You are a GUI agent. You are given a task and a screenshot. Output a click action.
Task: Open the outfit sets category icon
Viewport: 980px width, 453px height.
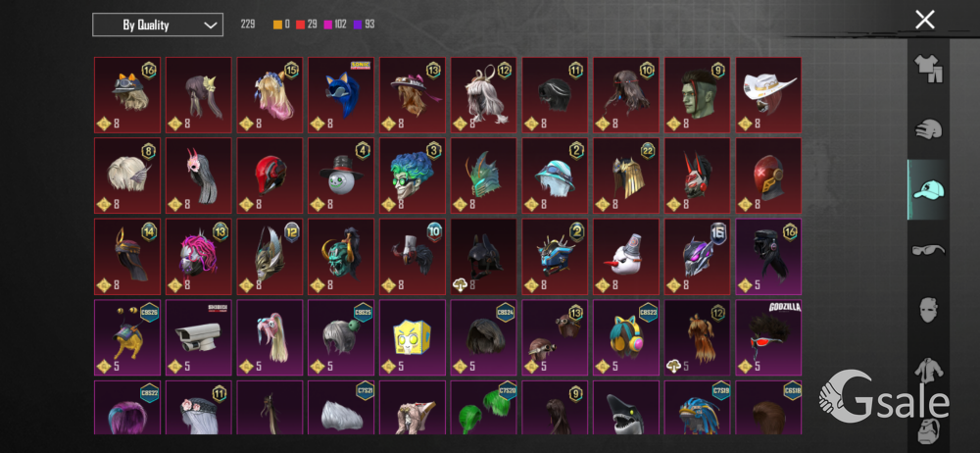pos(928,69)
